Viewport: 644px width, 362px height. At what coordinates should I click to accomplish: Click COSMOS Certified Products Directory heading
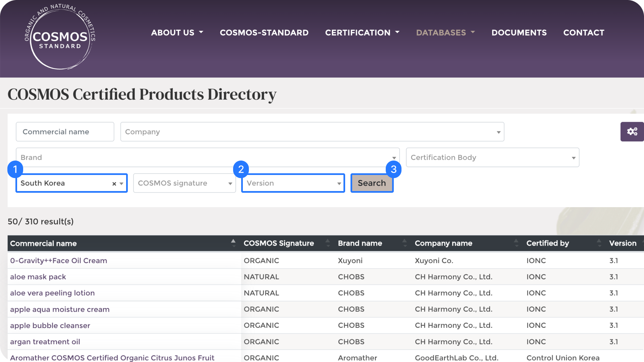(x=142, y=95)
